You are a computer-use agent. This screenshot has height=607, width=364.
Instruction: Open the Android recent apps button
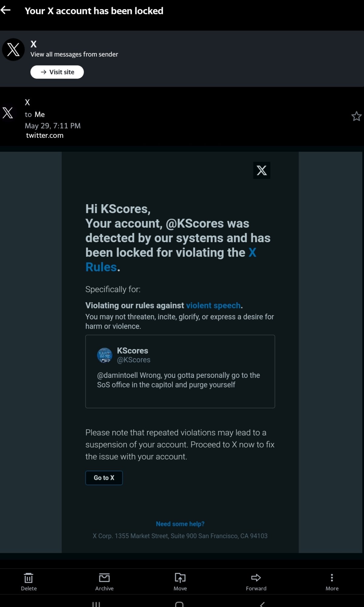[x=96, y=604]
